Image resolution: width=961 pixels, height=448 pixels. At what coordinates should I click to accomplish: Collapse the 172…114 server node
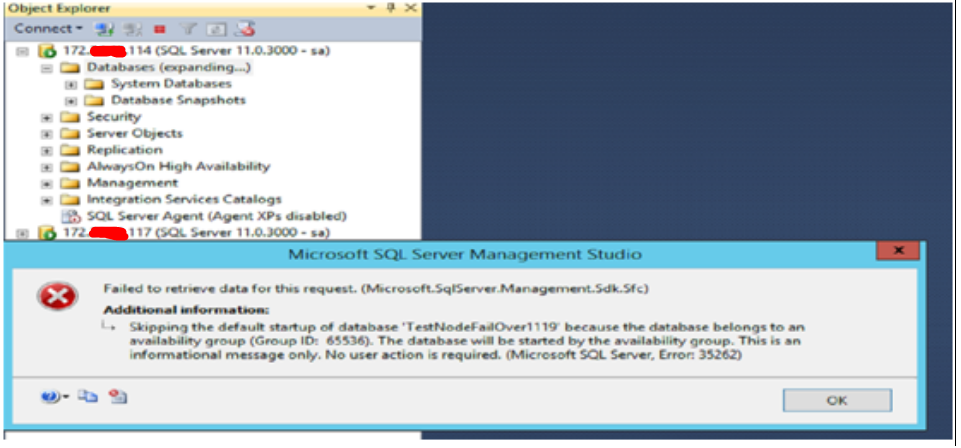(22, 51)
